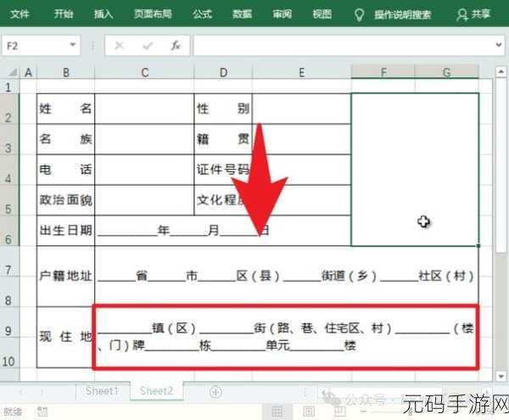Viewport: 509px width, 420px height.
Task: Select column E header
Action: coord(301,72)
